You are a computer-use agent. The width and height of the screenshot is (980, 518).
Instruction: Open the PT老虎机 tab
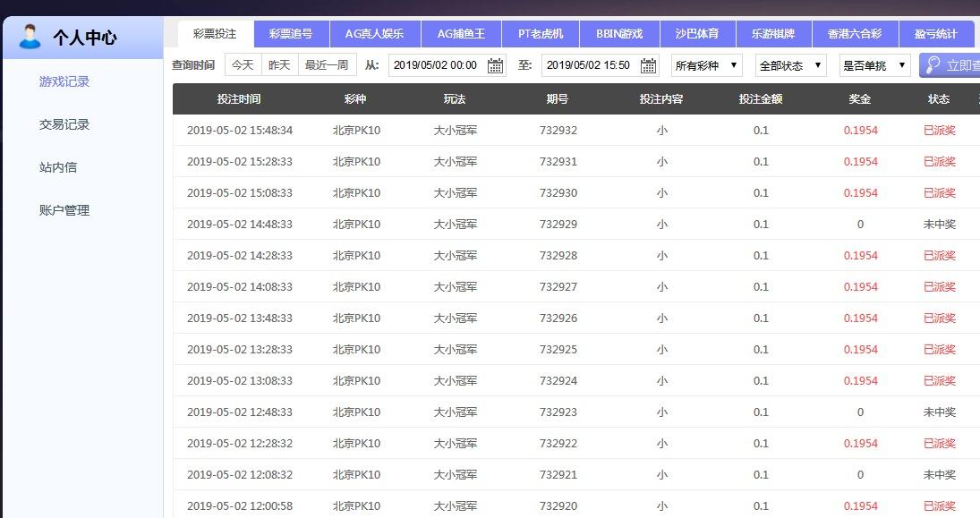pos(541,34)
